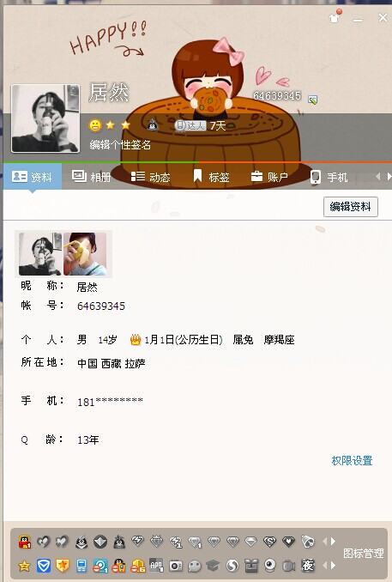The width and height of the screenshot is (392, 582).
Task: Open 图标管理 icon management
Action: [363, 553]
